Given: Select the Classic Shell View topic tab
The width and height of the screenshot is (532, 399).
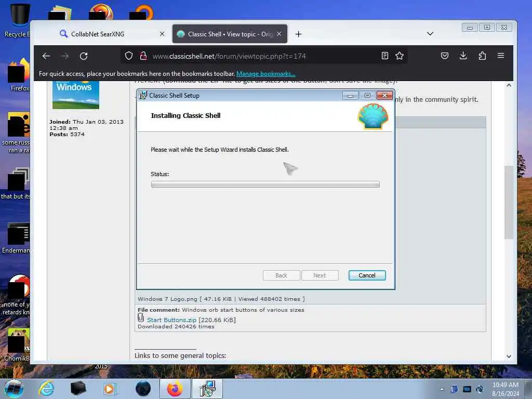Looking at the screenshot, I should point(230,34).
